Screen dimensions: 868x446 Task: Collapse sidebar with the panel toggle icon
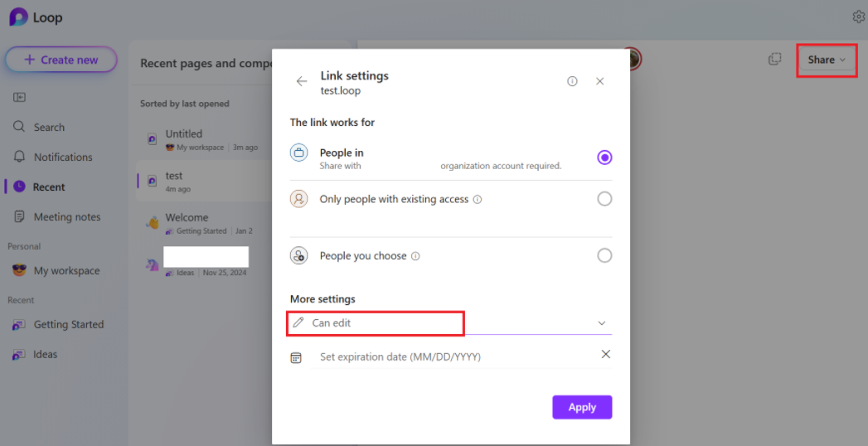tap(19, 97)
